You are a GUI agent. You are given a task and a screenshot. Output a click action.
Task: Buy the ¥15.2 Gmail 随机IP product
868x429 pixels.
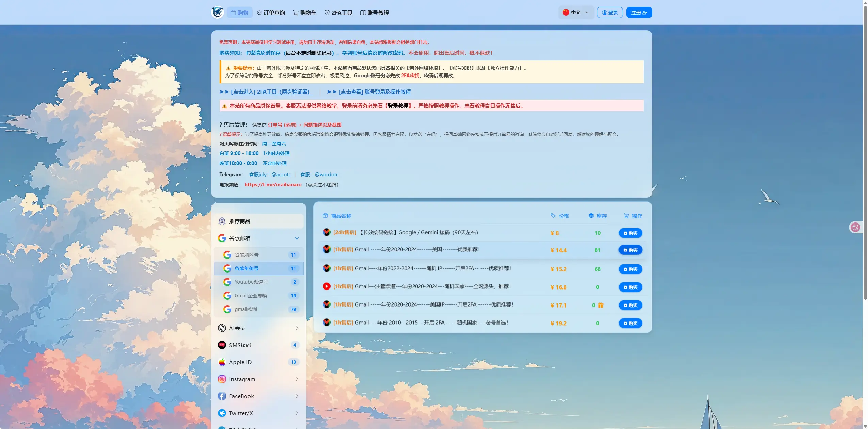pos(630,269)
